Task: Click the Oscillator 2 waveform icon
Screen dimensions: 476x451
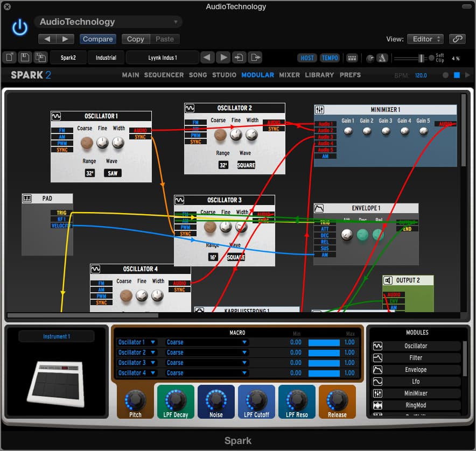Action: pos(190,108)
